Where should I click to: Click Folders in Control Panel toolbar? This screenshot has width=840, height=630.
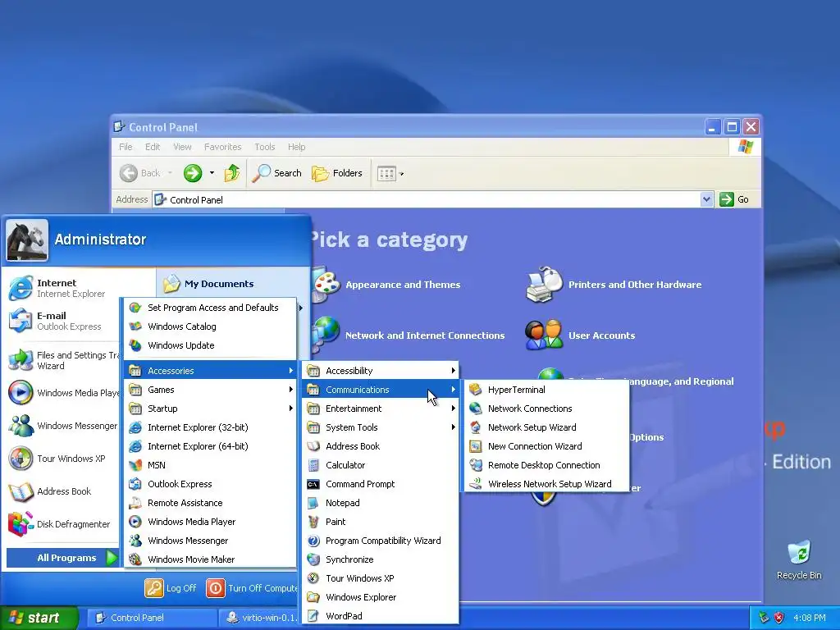click(x=337, y=173)
